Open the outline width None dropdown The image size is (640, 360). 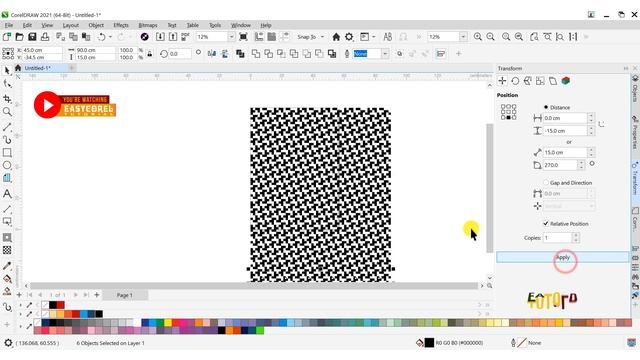click(x=385, y=53)
